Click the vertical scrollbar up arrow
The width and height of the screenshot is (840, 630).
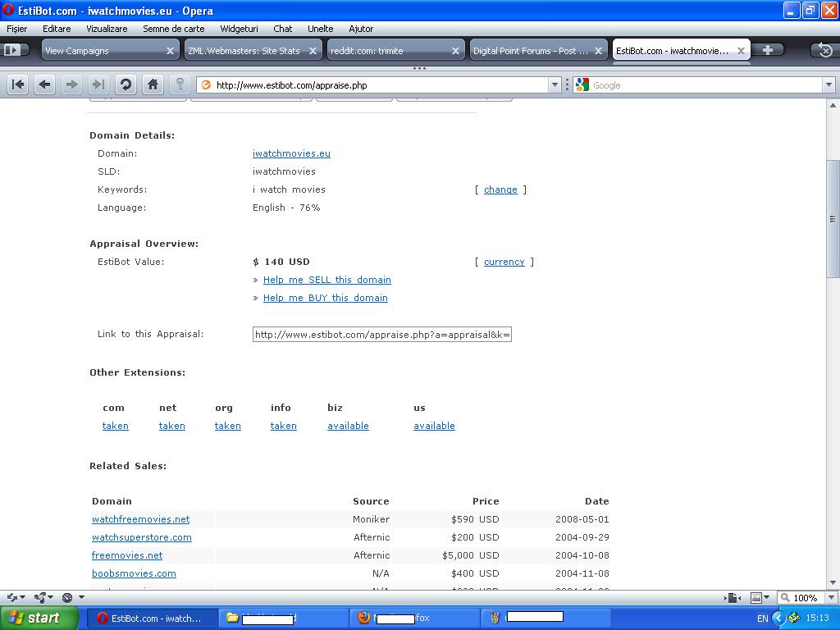pos(833,106)
